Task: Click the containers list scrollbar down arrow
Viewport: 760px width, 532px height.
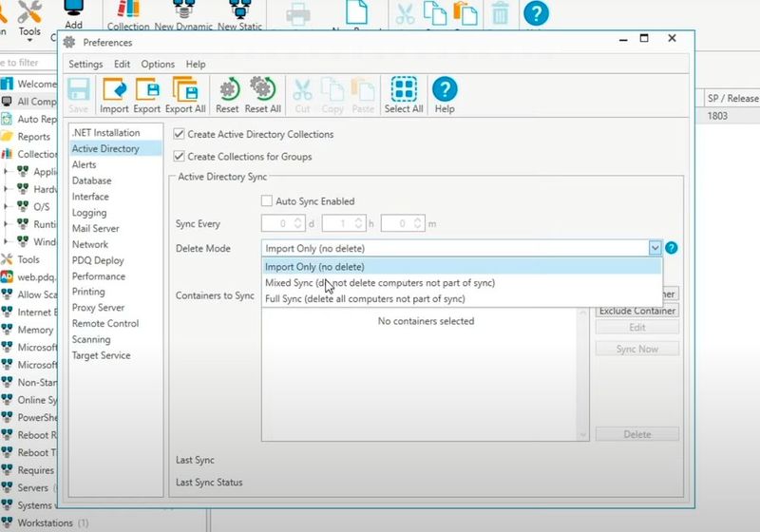Action: point(582,434)
